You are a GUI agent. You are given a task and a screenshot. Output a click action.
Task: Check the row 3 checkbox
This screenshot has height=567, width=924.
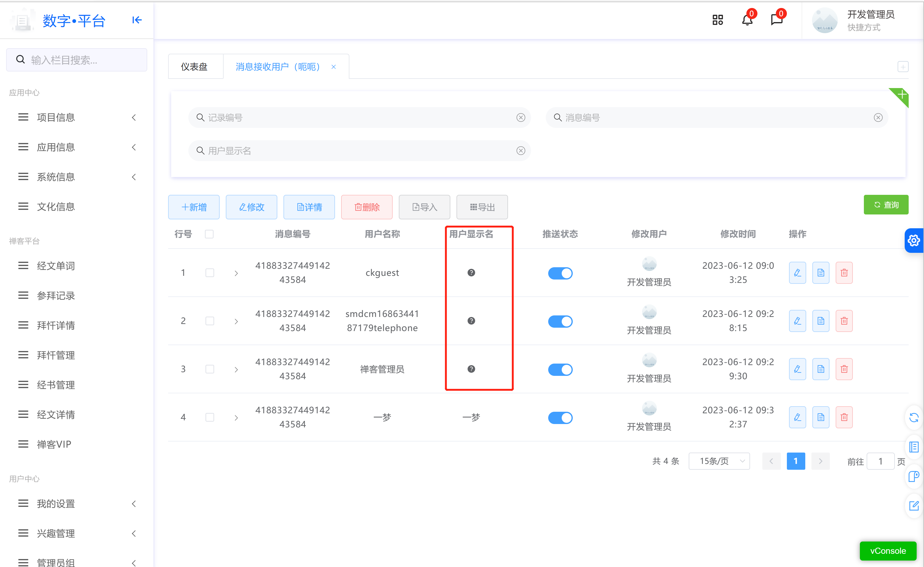click(x=210, y=369)
